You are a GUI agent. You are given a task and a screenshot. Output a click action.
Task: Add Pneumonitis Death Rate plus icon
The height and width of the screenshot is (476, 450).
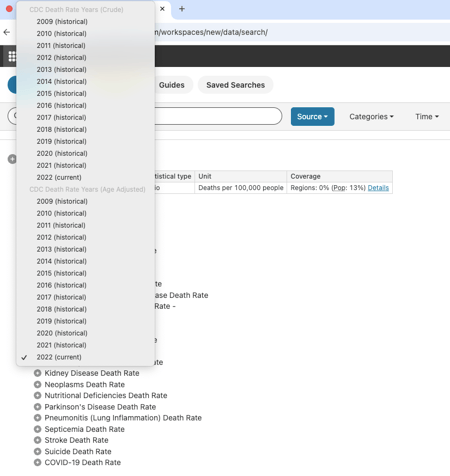click(x=38, y=418)
